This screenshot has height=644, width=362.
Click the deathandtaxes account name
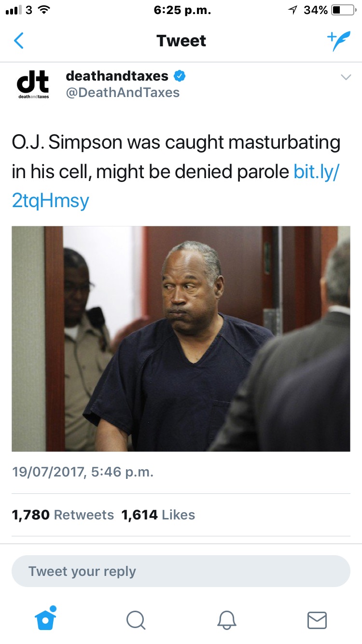pyautogui.click(x=117, y=76)
